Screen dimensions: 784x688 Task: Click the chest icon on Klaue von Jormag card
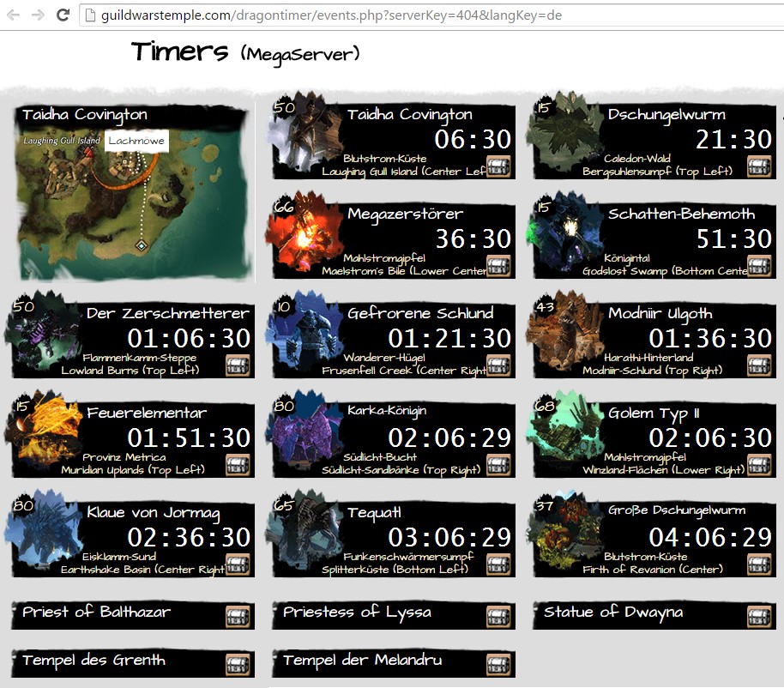click(238, 564)
